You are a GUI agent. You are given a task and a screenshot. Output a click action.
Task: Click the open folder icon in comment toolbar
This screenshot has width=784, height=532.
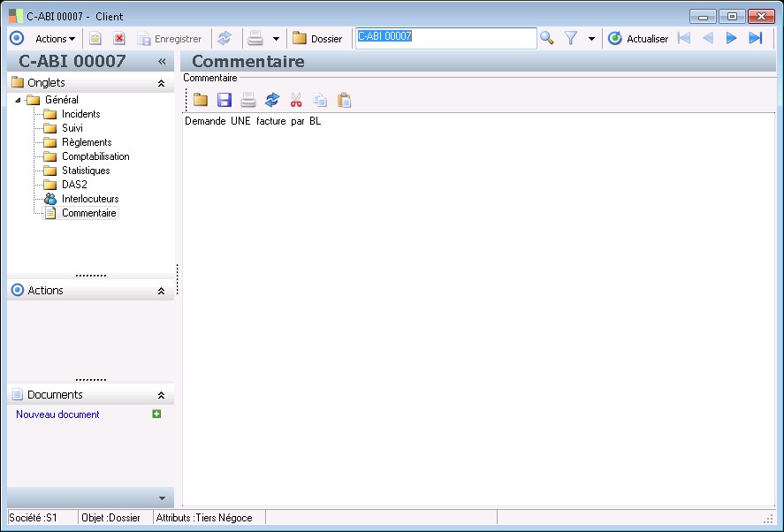coord(201,100)
